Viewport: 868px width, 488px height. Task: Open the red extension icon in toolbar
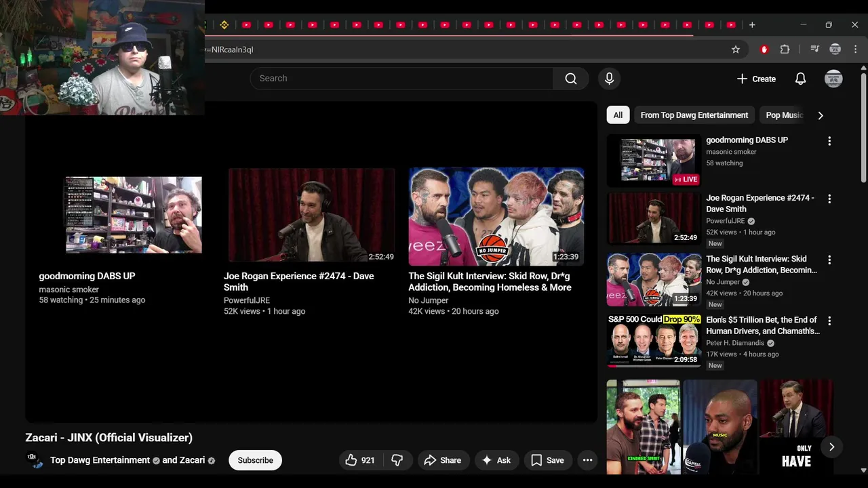(764, 49)
